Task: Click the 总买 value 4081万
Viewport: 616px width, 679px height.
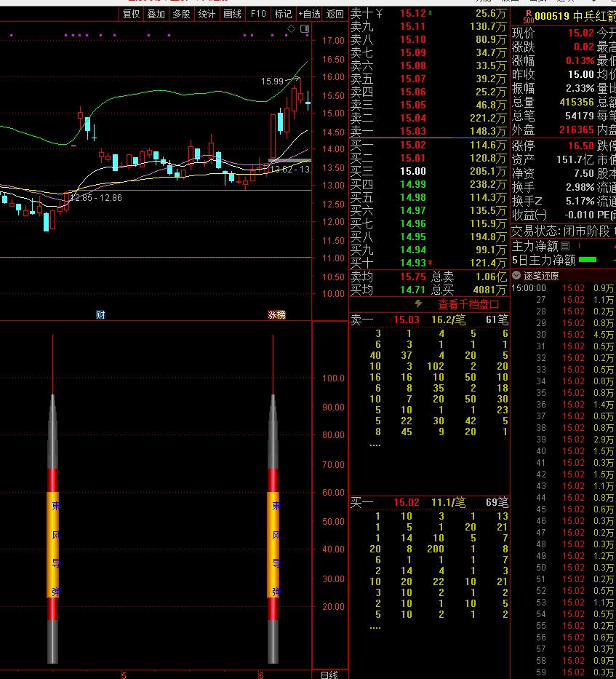Action: click(x=489, y=289)
